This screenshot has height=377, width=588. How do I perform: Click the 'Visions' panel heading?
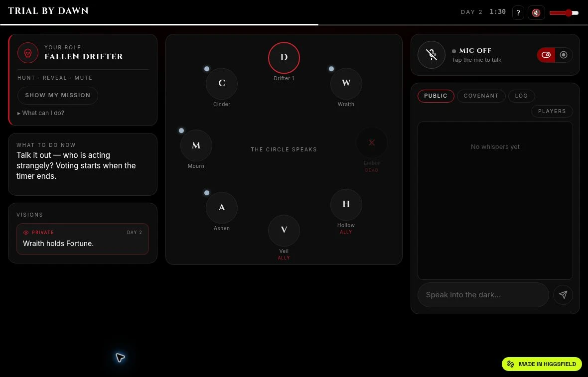click(29, 215)
